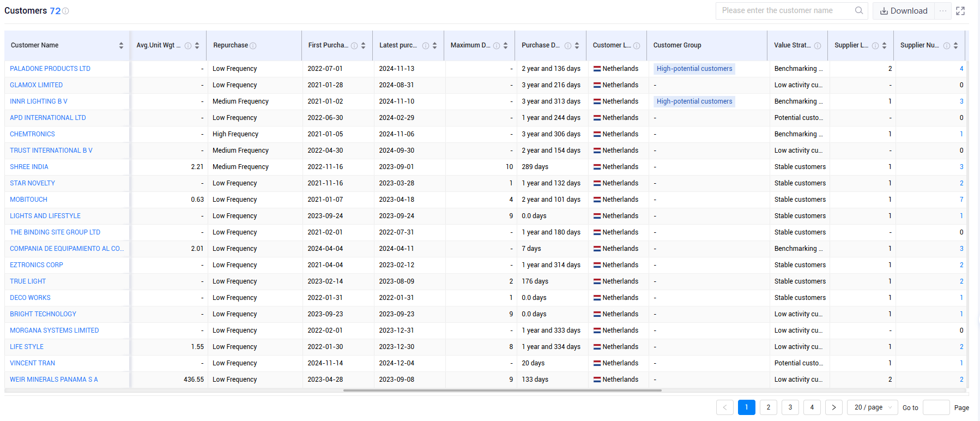
Task: Show info for Maximum D column
Action: [497, 46]
